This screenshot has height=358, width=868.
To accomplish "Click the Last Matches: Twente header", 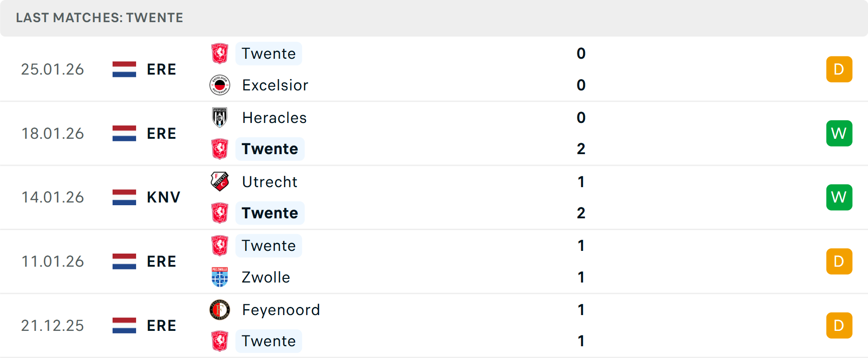I will click(x=99, y=18).
